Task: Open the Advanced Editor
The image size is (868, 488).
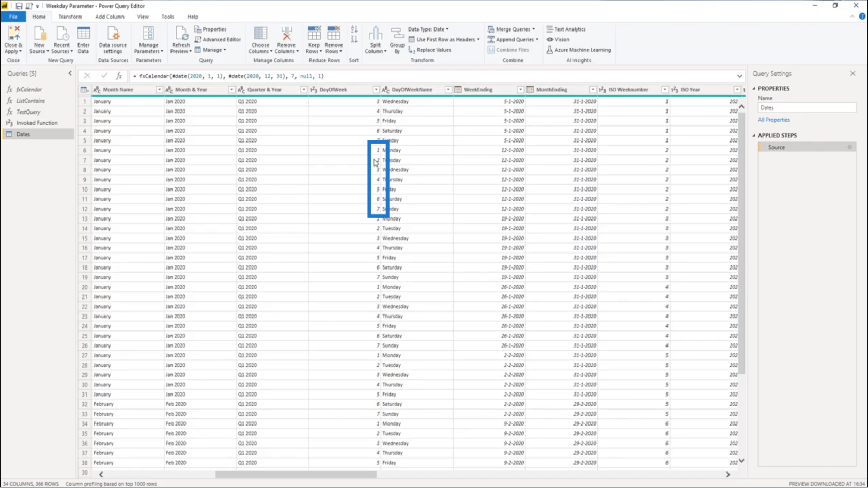Action: pyautogui.click(x=218, y=39)
